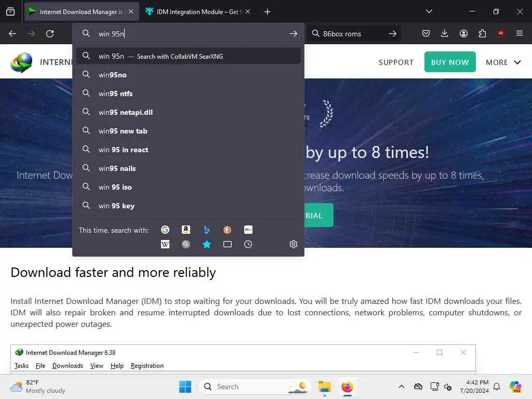Click View in IDM screenshot menu
Screen dimensions: 532x399
97,365
